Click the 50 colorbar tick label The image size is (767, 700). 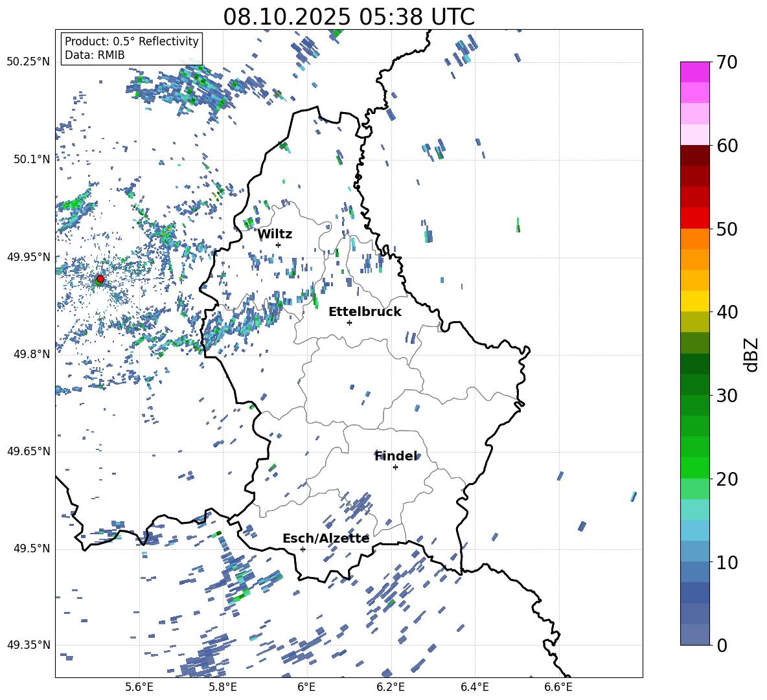727,229
